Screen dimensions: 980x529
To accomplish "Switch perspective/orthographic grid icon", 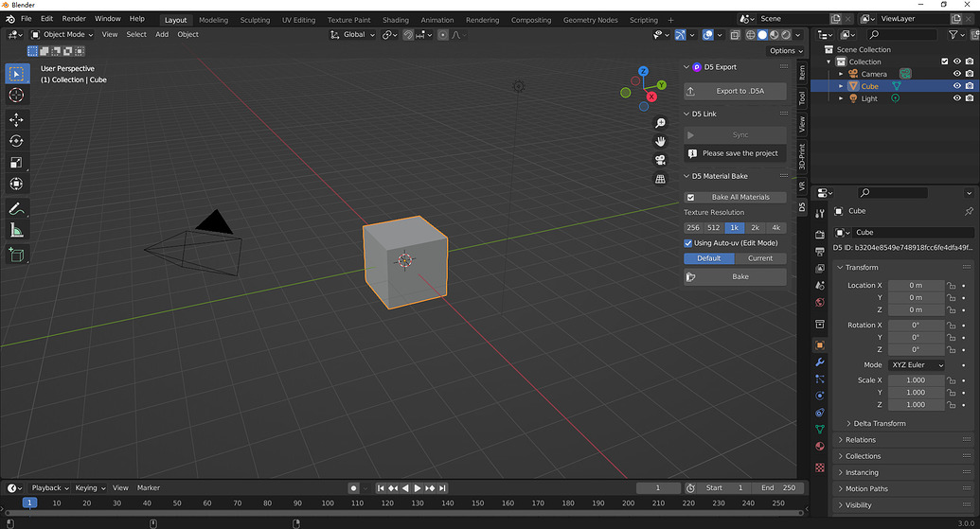I will (x=660, y=179).
